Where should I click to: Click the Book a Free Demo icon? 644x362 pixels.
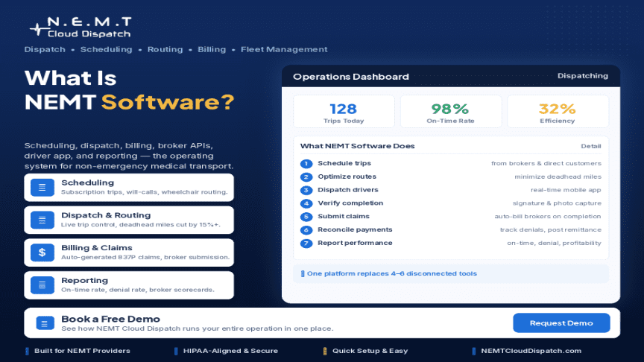coord(45,323)
